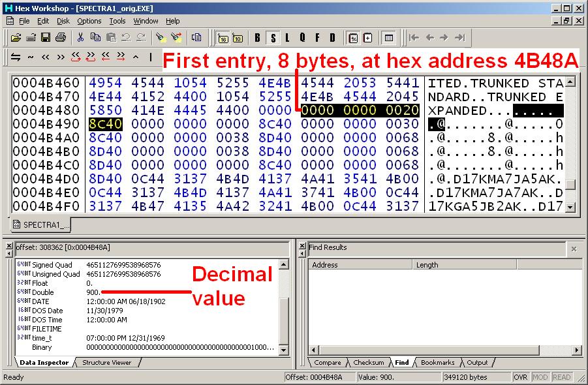Open the Tools menu
The width and height of the screenshot is (588, 385).
pyautogui.click(x=117, y=21)
